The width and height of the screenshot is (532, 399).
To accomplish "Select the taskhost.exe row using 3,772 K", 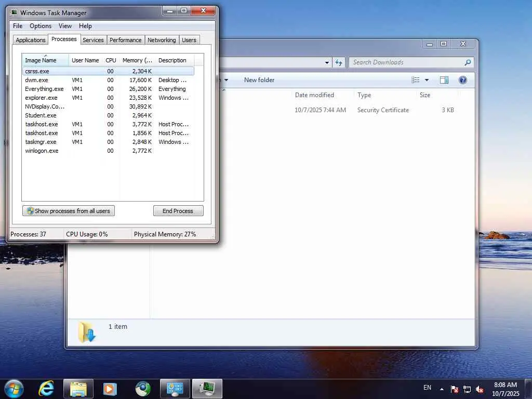I will pyautogui.click(x=108, y=124).
